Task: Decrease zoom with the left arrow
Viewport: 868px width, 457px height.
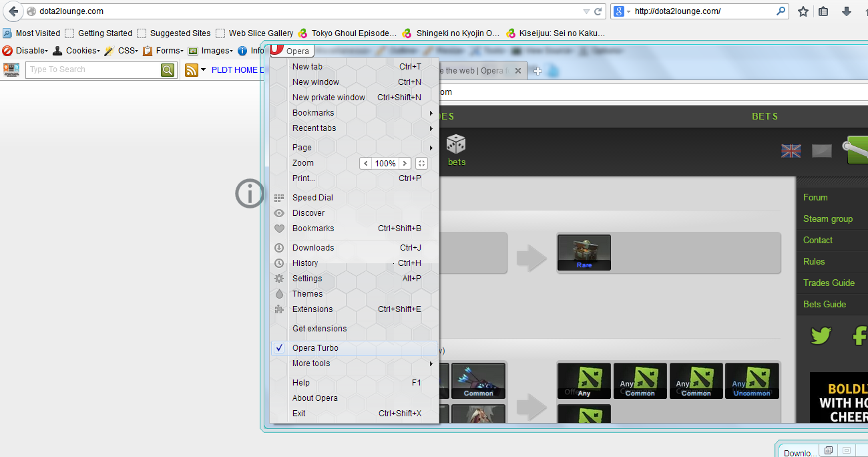Action: pyautogui.click(x=365, y=163)
